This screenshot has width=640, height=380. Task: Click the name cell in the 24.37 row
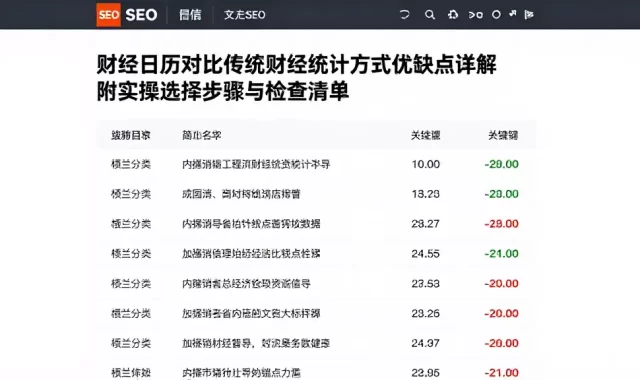(x=256, y=343)
